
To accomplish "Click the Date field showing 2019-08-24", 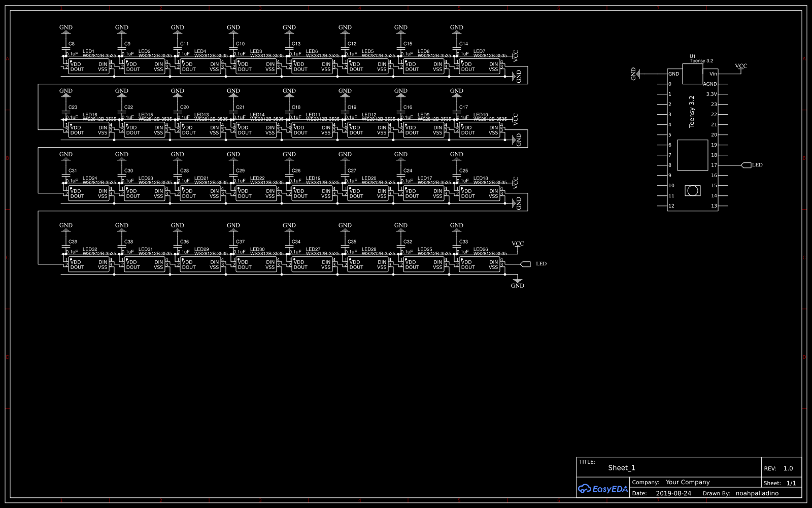I will pyautogui.click(x=673, y=493).
